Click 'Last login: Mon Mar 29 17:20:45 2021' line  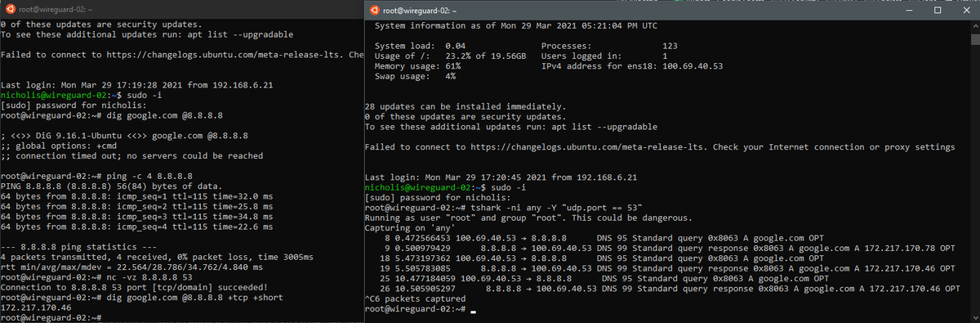pyautogui.click(x=501, y=177)
